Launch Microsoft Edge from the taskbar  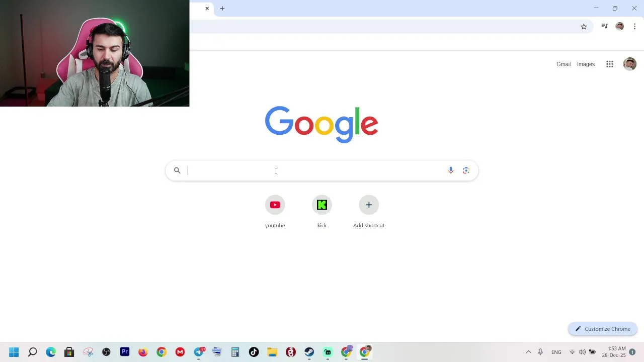pyautogui.click(x=51, y=352)
